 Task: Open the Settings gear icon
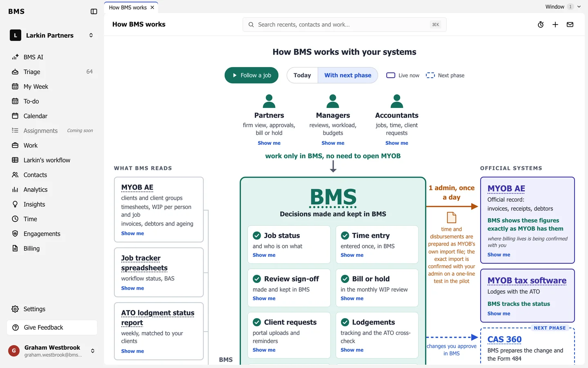point(15,309)
